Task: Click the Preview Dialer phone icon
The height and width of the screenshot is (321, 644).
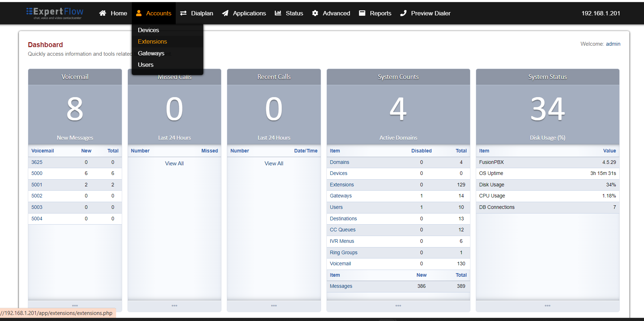Action: (x=403, y=13)
